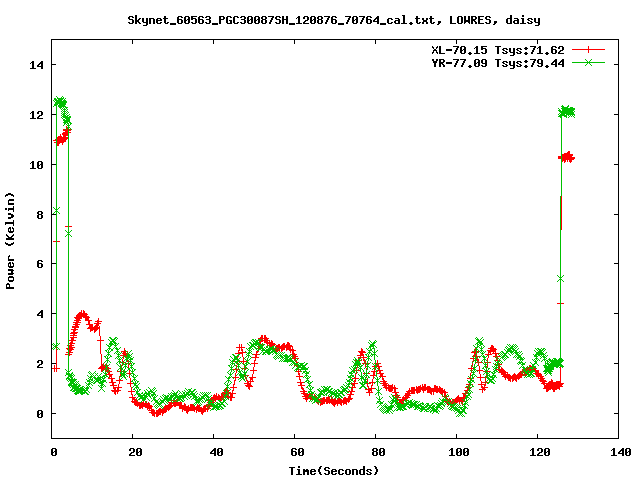
Task: Click y-axis tick label 6
Action: (x=40, y=264)
